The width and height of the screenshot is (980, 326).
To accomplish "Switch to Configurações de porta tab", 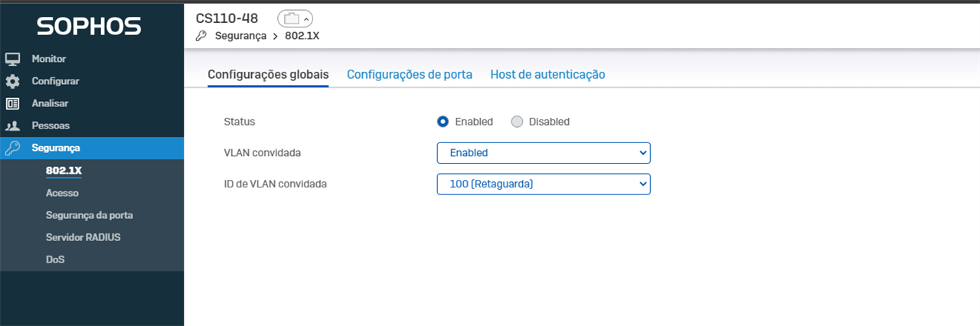I will coord(410,74).
